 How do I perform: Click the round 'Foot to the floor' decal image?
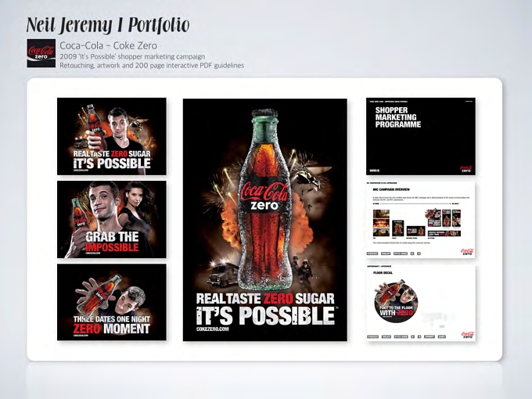(x=396, y=302)
